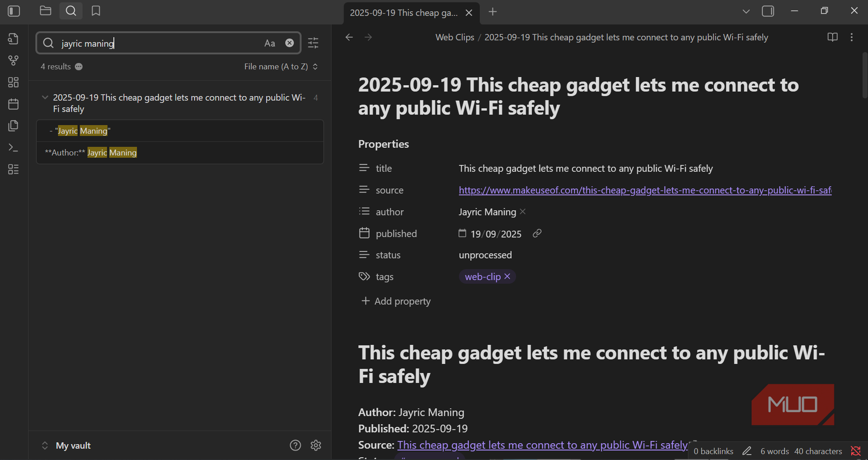Click the Properties heading
868x460 pixels.
[383, 144]
